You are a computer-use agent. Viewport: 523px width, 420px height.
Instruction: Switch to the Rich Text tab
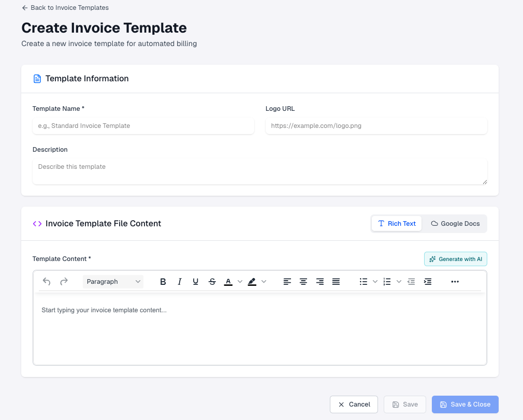[397, 224]
